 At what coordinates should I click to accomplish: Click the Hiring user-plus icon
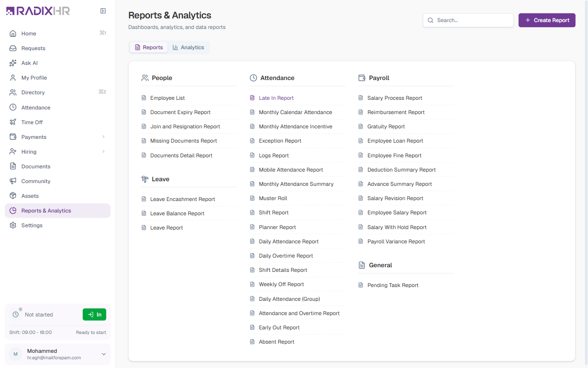click(x=13, y=152)
